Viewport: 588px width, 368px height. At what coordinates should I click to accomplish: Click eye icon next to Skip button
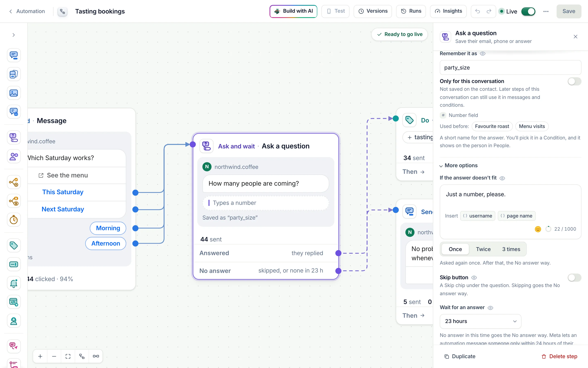[474, 278]
